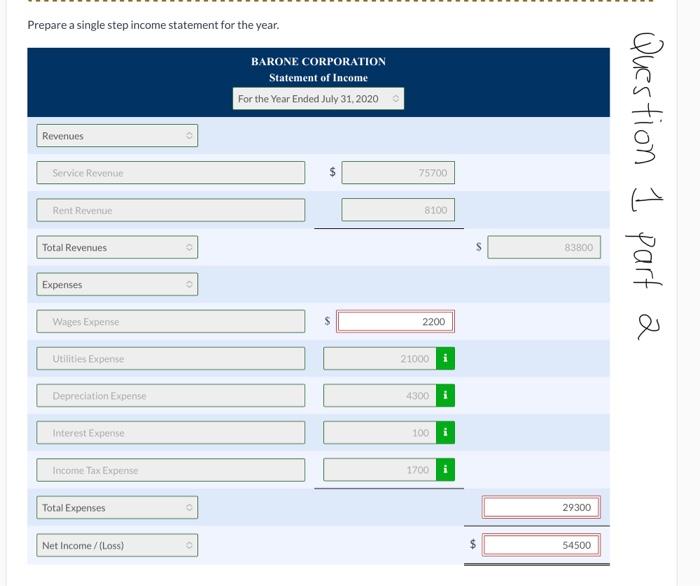Click the 4300 depreciation amount field
The image size is (700, 586).
coord(380,395)
